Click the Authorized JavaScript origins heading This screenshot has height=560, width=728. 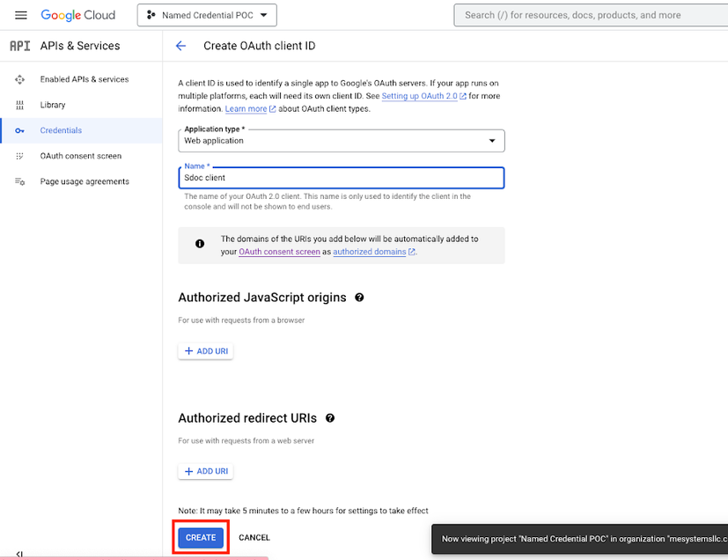point(262,298)
